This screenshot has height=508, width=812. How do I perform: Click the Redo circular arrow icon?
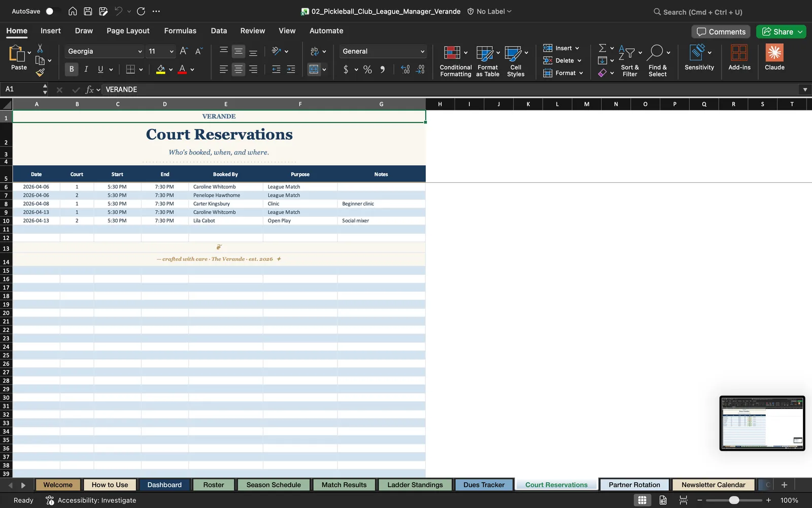(x=141, y=11)
